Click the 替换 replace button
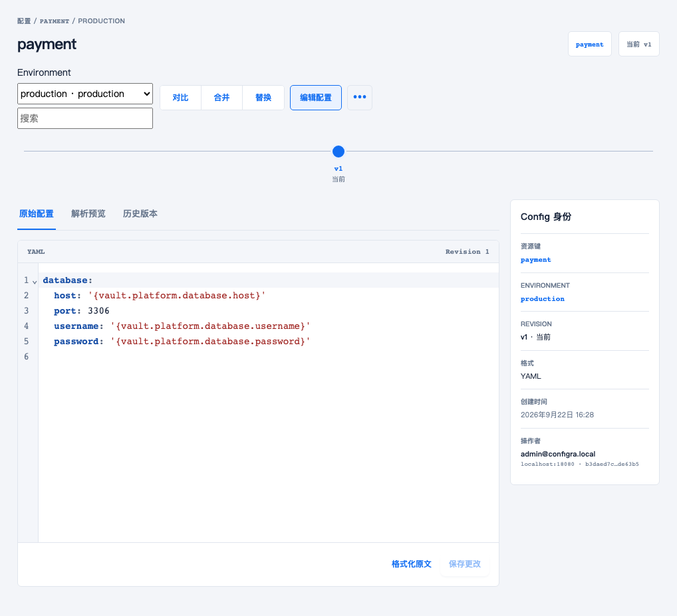 pyautogui.click(x=263, y=98)
